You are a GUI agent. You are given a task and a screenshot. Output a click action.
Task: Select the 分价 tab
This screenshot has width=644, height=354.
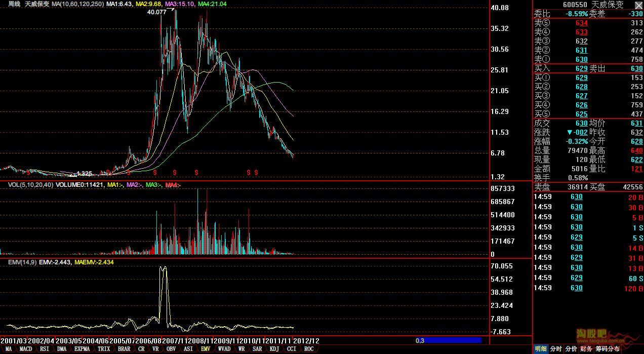[x=571, y=349]
